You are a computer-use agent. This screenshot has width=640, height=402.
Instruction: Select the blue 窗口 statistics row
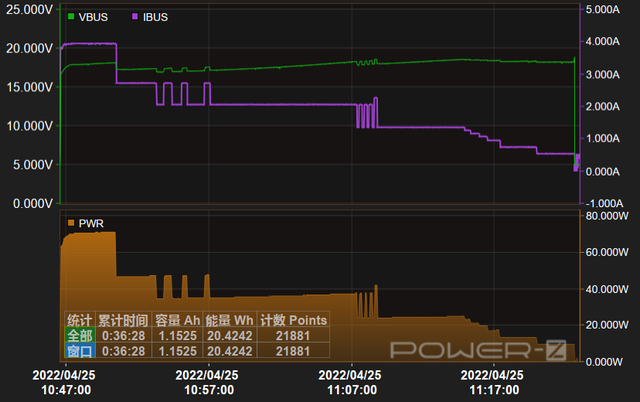[x=197, y=351]
